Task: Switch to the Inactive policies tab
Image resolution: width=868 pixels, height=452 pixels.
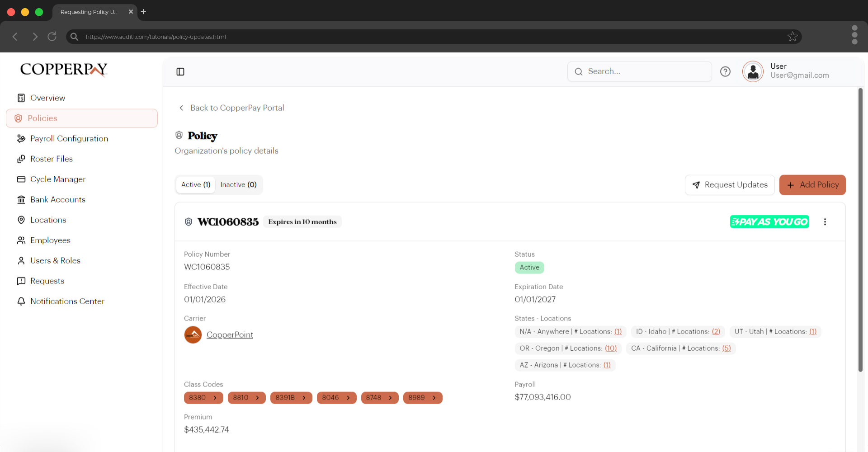Action: (238, 185)
